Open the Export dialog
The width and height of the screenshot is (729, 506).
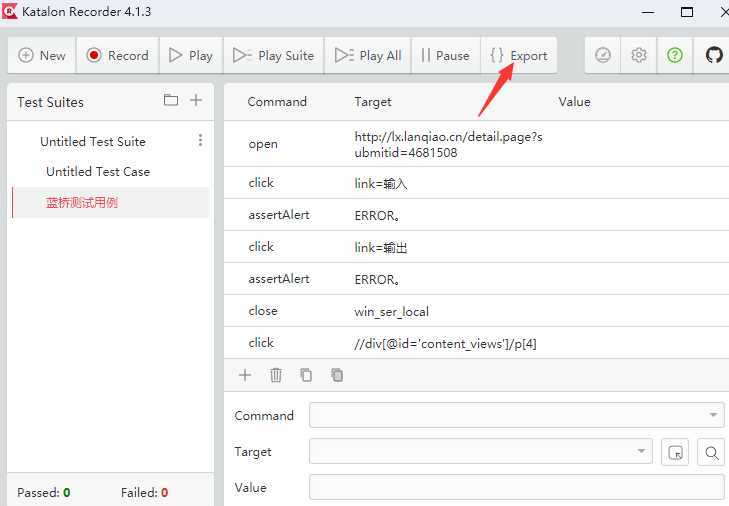[x=519, y=55]
